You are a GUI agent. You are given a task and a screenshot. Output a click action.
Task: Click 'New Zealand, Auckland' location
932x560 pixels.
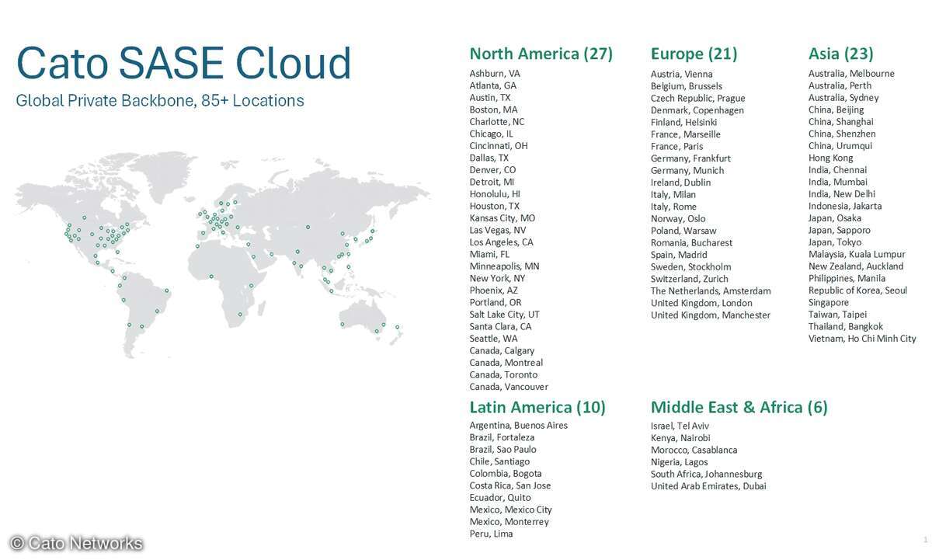[x=856, y=266]
